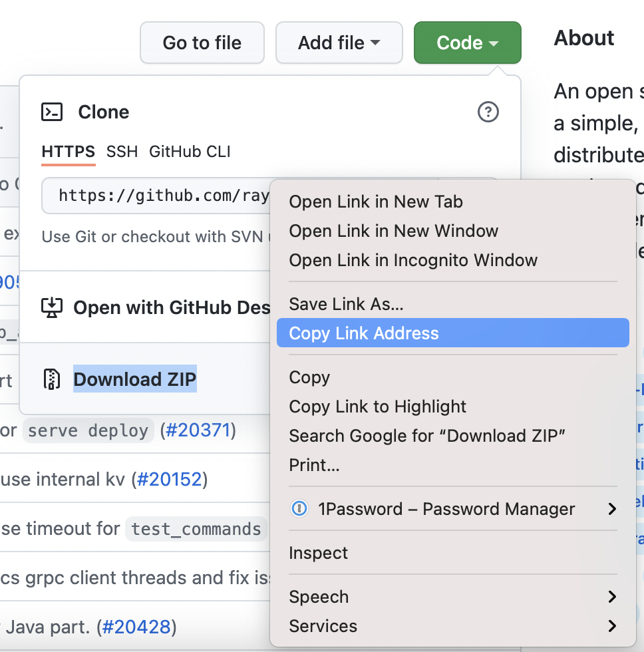The image size is (644, 652).
Task: Click the terminal Clone icon
Action: pos(52,112)
